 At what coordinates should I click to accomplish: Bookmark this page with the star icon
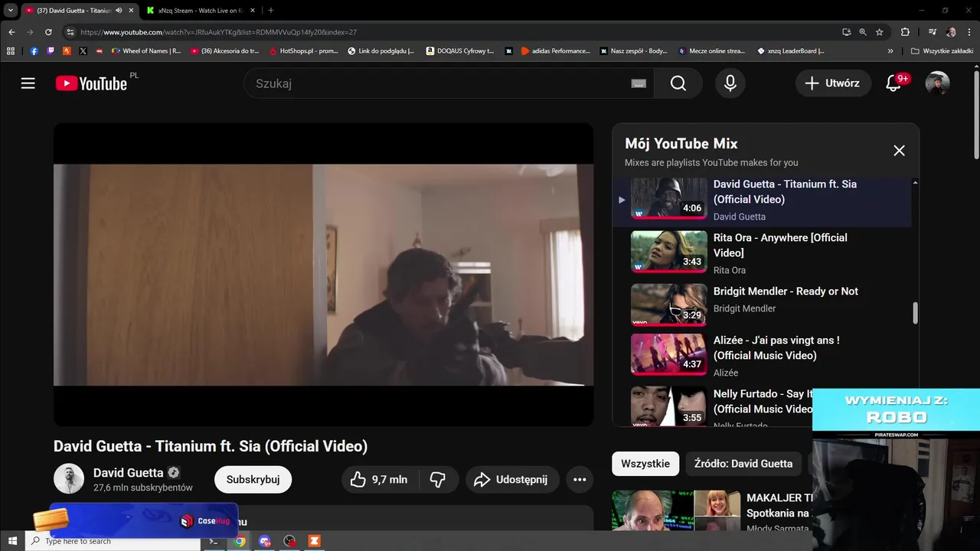880,32
